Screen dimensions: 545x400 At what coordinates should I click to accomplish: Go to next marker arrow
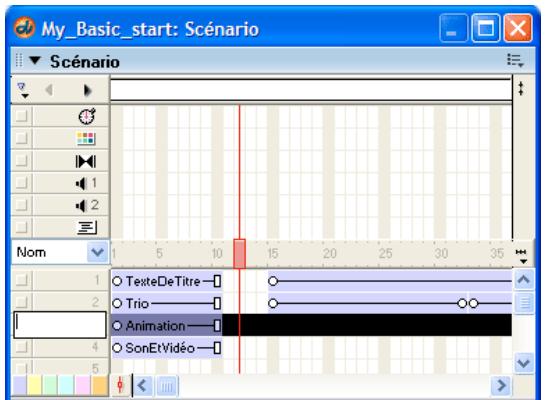[87, 90]
